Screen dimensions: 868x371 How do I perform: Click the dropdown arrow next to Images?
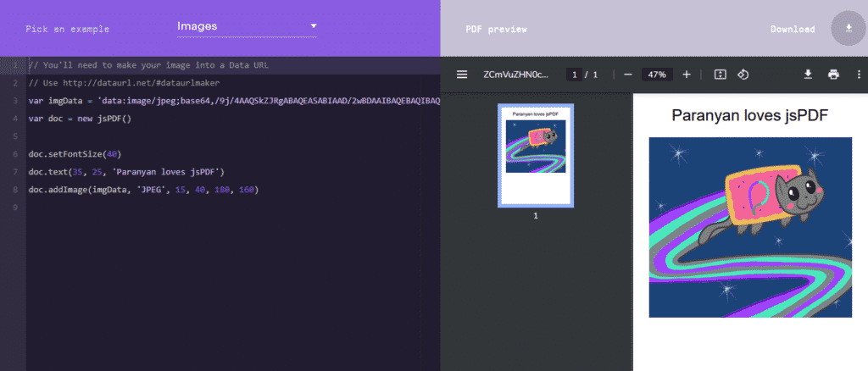(x=314, y=26)
